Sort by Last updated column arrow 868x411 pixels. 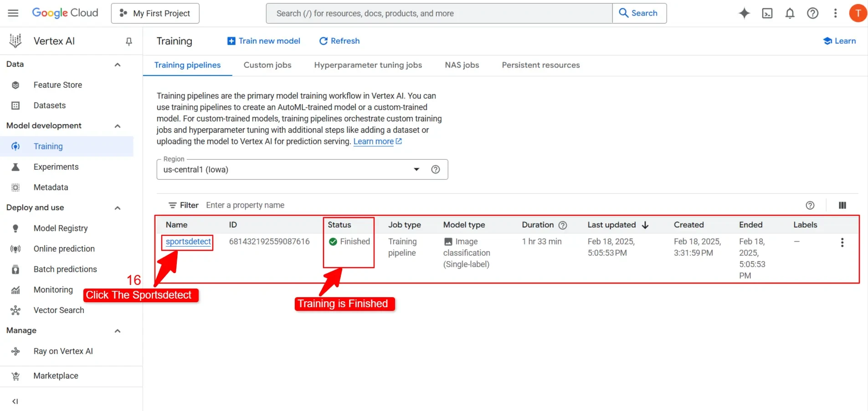tap(645, 225)
